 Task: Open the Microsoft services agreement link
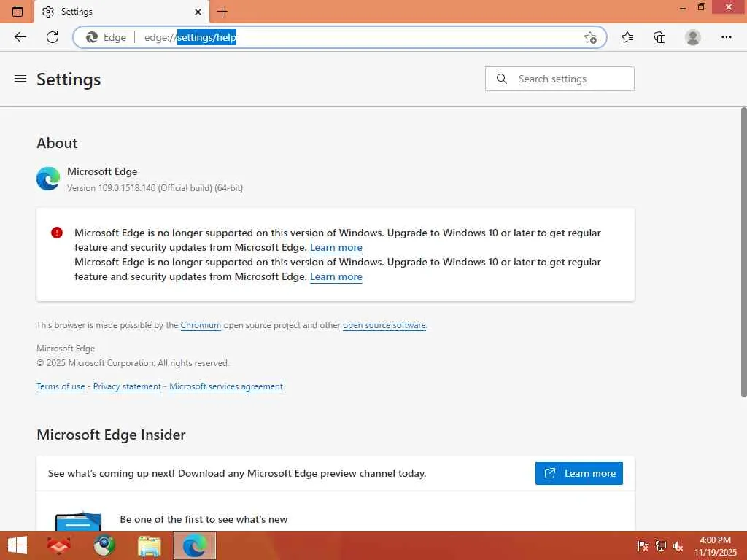click(226, 386)
